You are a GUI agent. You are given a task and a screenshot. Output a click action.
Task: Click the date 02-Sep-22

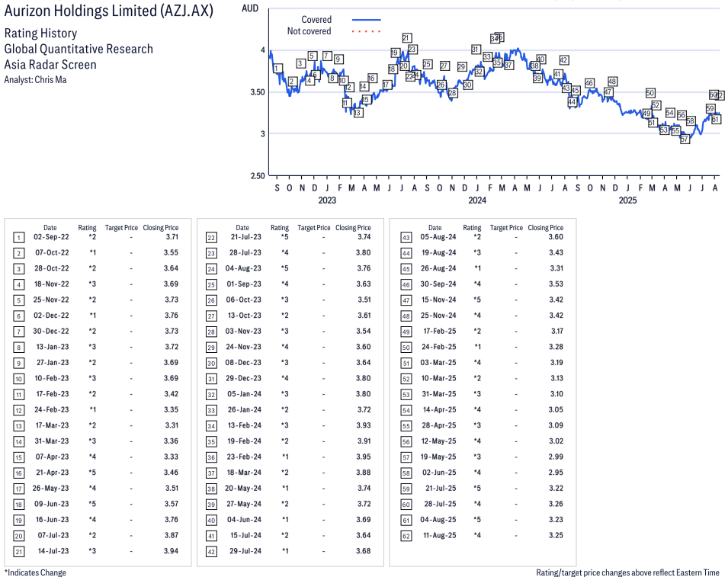coord(51,237)
